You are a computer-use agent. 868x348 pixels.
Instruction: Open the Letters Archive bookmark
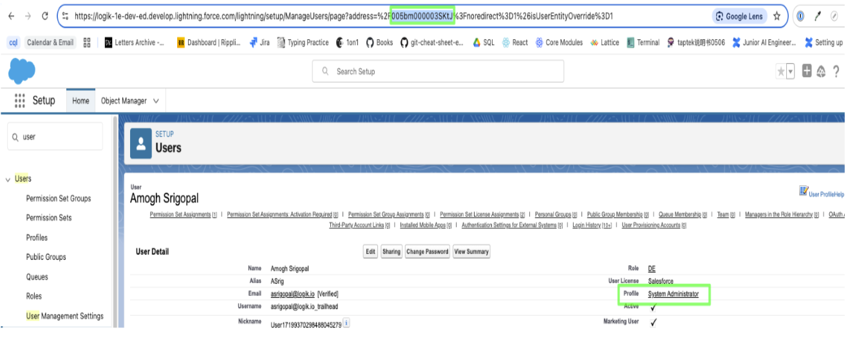[135, 42]
